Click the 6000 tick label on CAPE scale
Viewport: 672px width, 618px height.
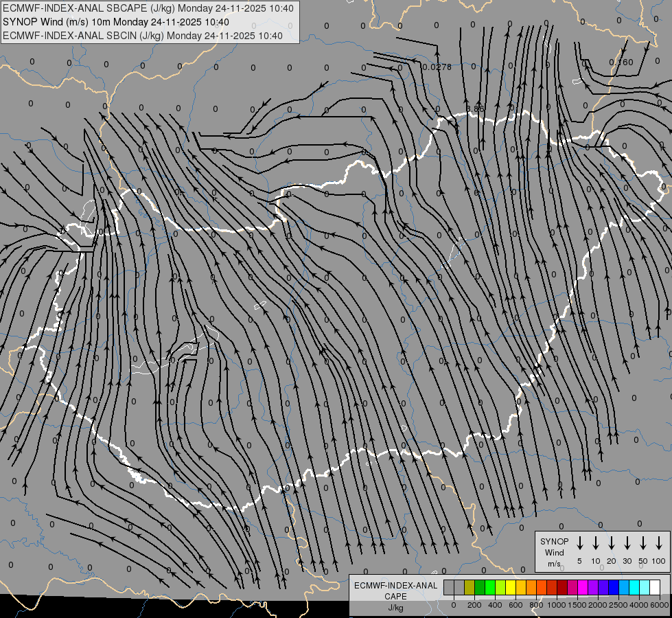(660, 605)
